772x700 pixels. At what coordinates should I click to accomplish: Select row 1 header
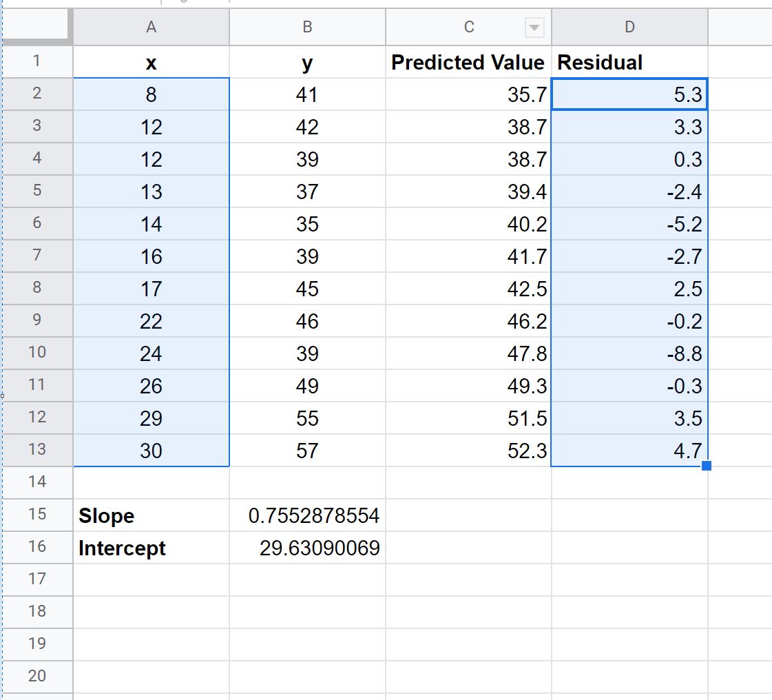(37, 61)
